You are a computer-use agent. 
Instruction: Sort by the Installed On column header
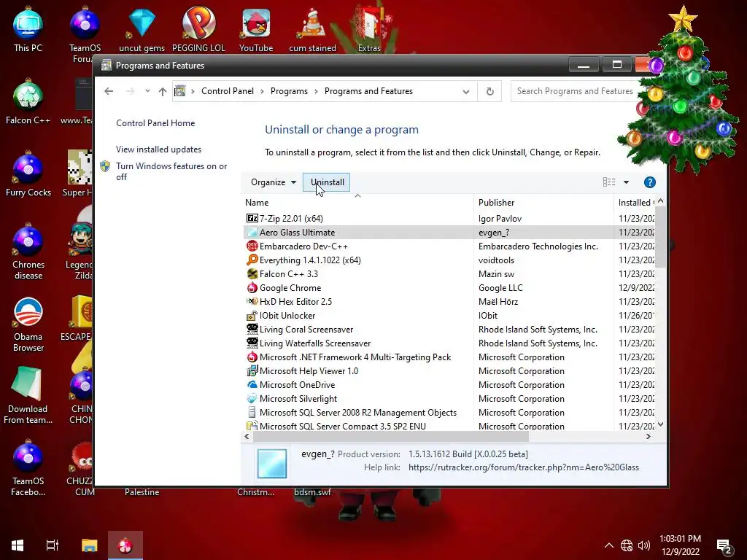[635, 203]
